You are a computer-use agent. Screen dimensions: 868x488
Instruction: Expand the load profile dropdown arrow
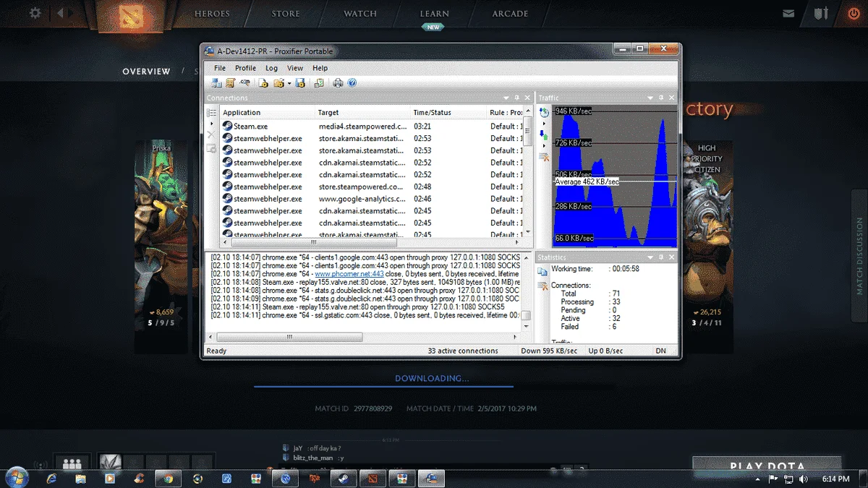click(289, 83)
